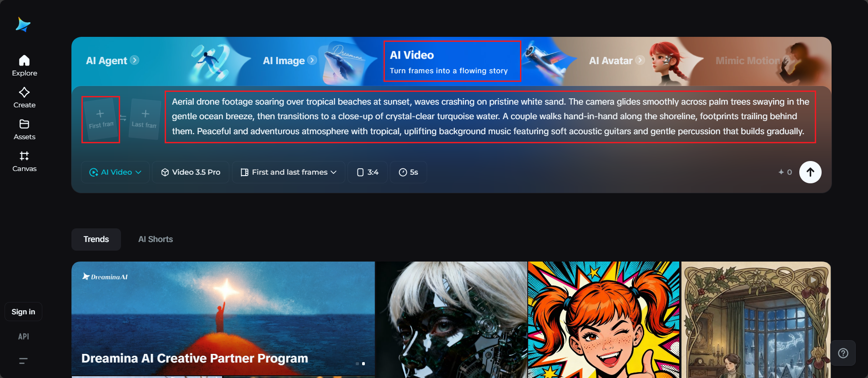Image resolution: width=868 pixels, height=378 pixels.
Task: Go to the Assets folder
Action: pyautogui.click(x=25, y=130)
